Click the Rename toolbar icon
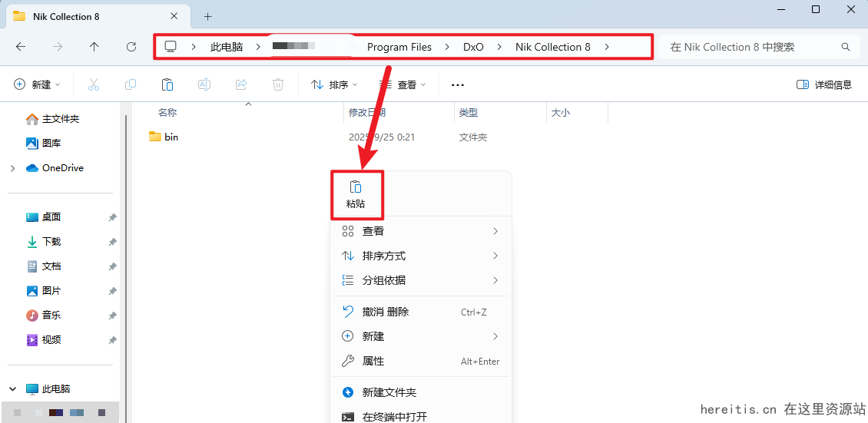Image resolution: width=868 pixels, height=423 pixels. coord(204,84)
